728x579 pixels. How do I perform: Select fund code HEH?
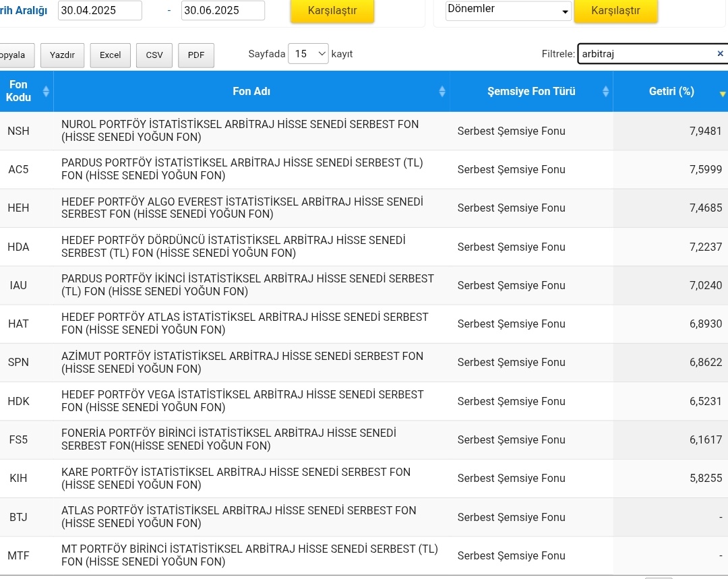(19, 208)
